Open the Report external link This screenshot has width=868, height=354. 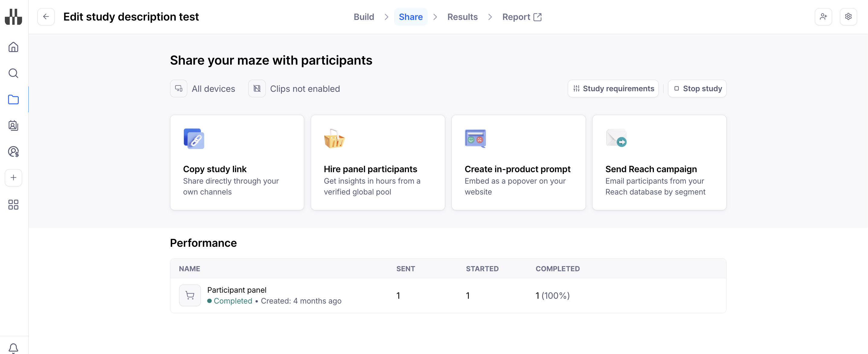522,17
